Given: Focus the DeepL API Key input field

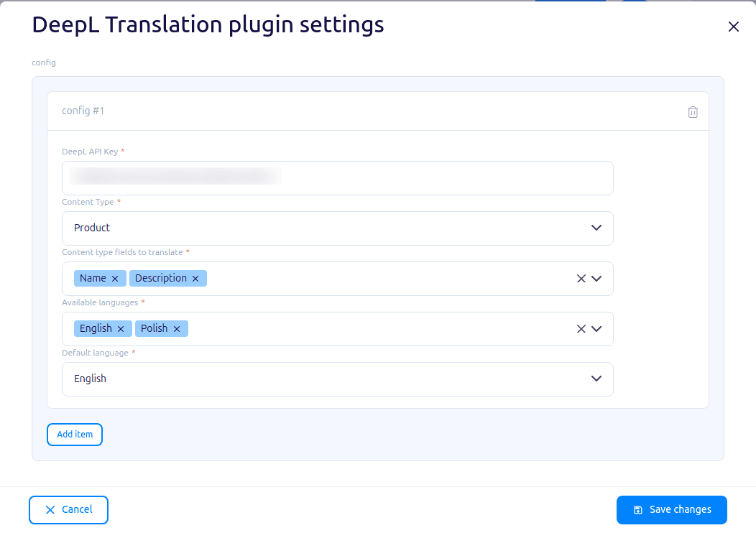Looking at the screenshot, I should point(338,178).
